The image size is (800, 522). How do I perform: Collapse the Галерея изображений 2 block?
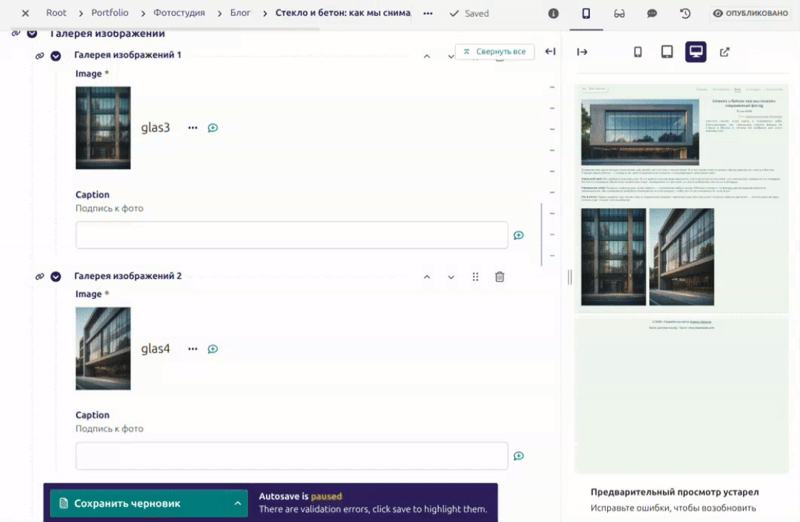(x=56, y=277)
